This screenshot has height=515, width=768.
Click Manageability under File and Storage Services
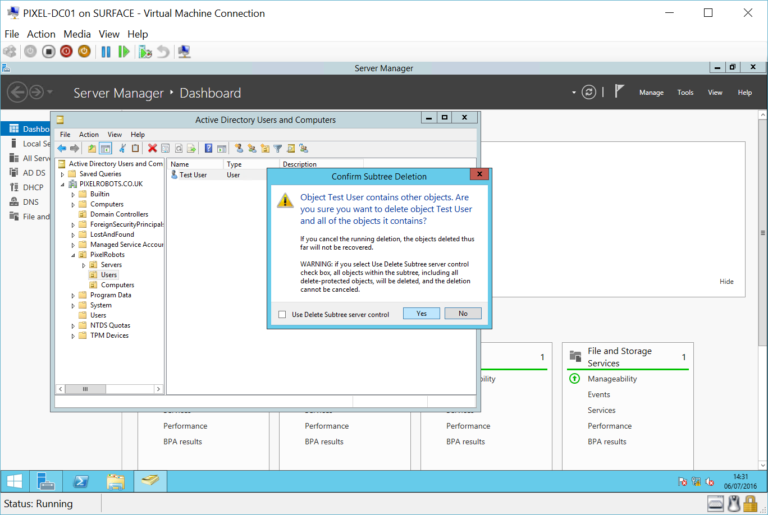tap(612, 379)
